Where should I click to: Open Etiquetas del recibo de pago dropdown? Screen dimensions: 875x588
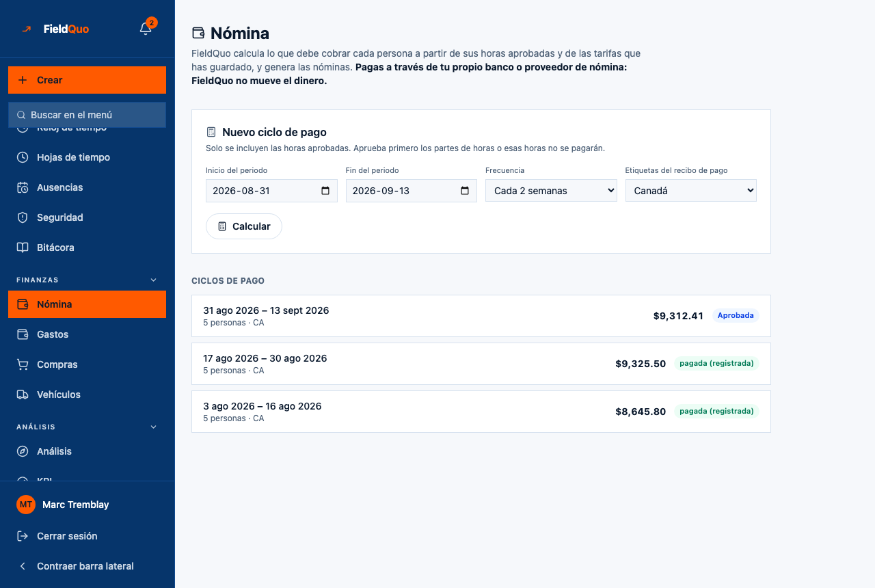(x=691, y=191)
